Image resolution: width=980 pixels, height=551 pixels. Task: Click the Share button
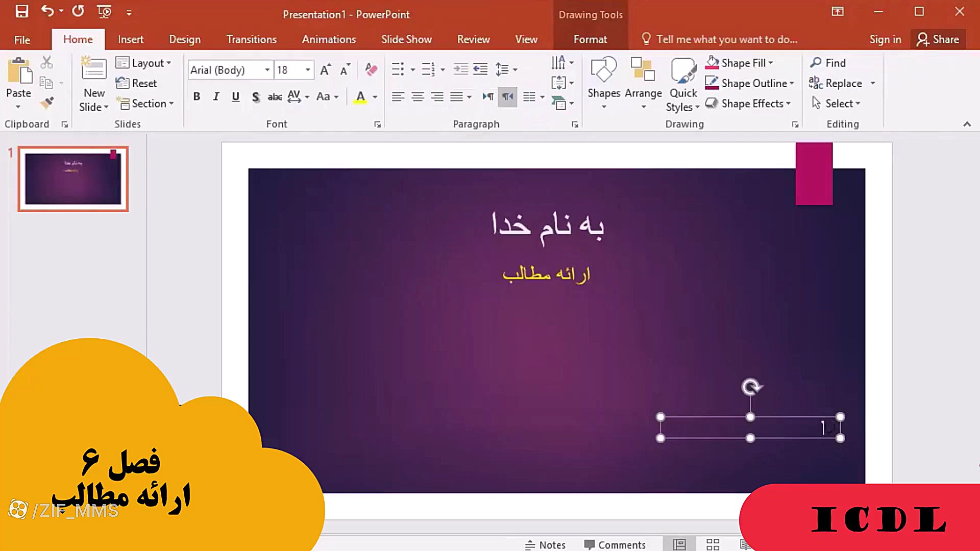[938, 39]
